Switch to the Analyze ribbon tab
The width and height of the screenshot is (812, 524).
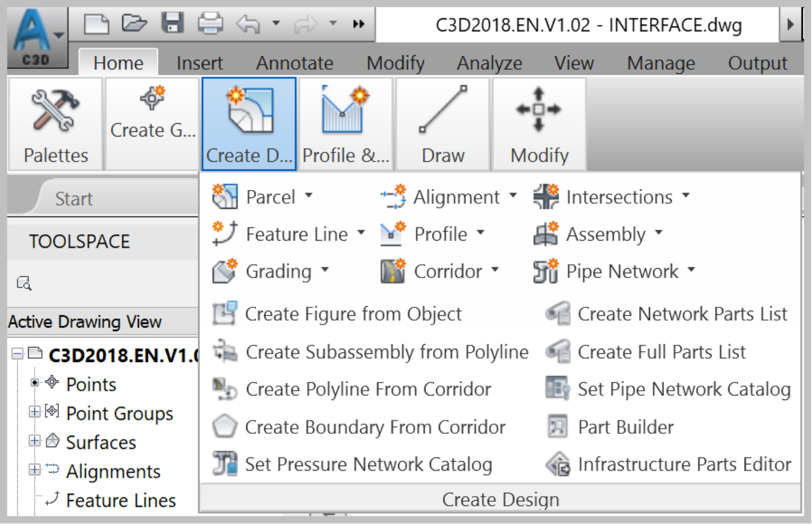pos(489,63)
